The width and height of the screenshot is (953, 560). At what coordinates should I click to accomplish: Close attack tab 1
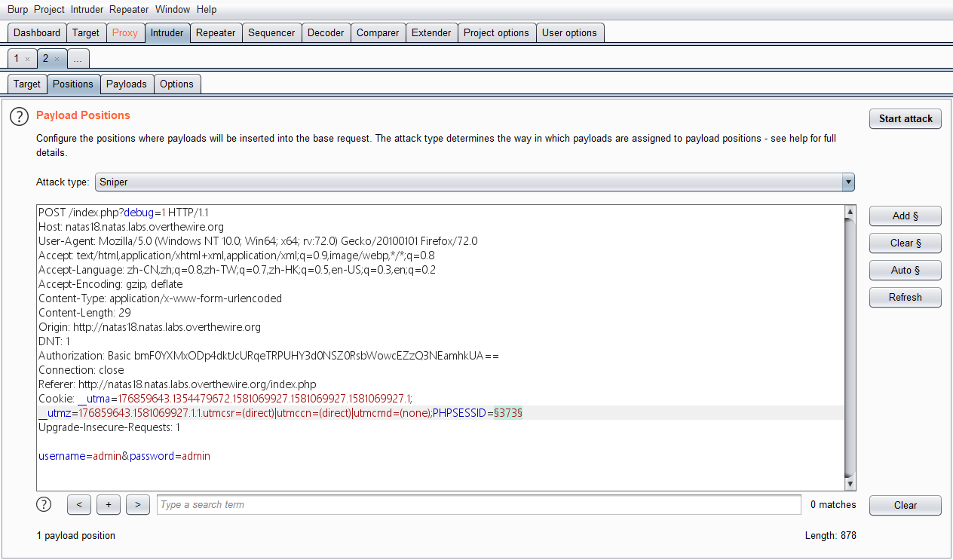[28, 59]
